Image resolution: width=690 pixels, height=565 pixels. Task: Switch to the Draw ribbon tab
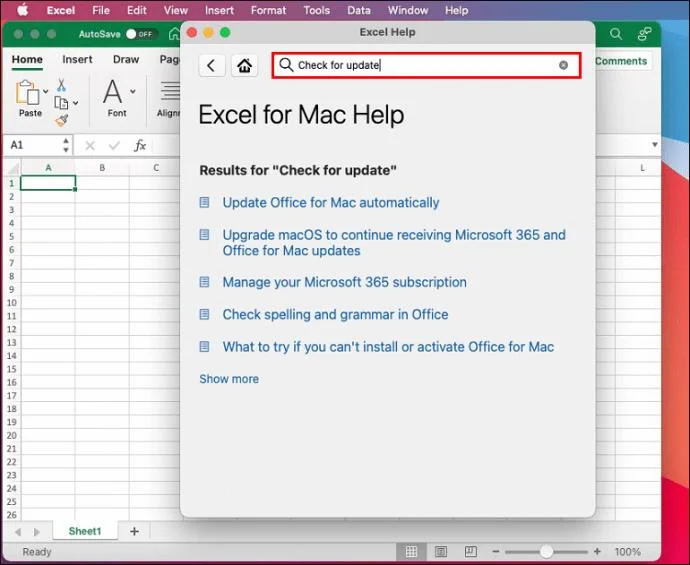click(126, 59)
